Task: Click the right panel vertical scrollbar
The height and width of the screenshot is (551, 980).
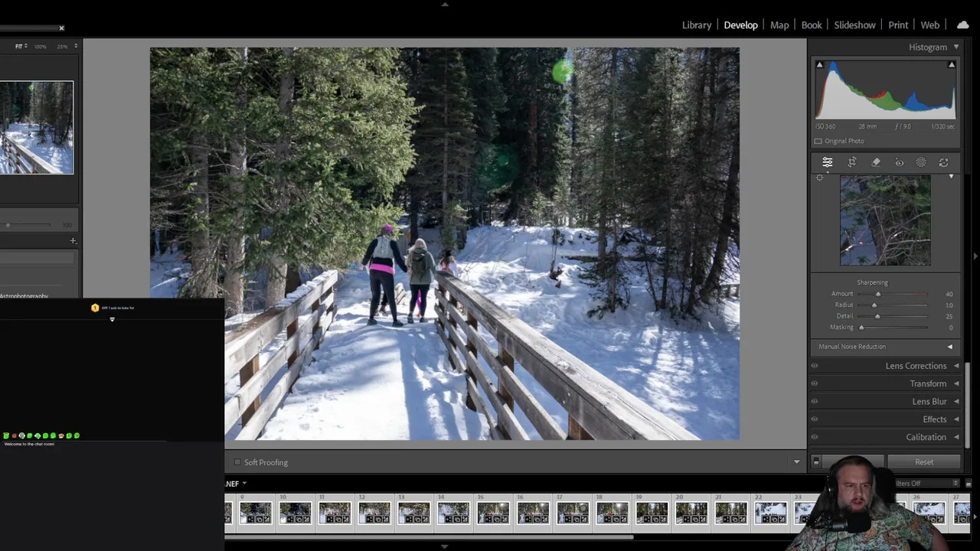Action: coord(968,406)
